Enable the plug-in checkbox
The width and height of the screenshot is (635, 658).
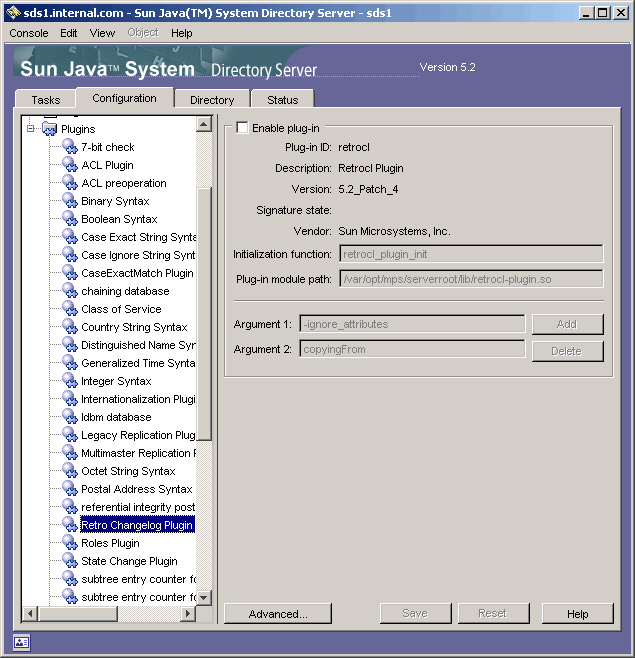pos(242,128)
